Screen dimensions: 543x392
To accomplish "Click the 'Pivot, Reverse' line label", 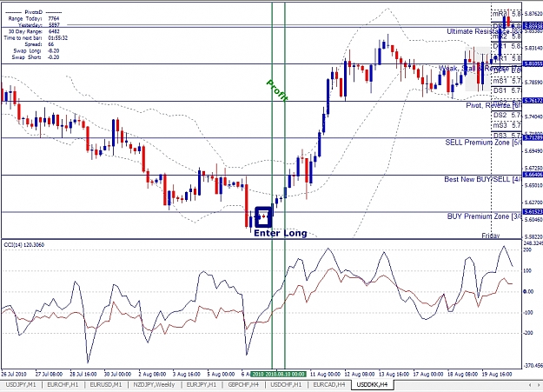I will pyautogui.click(x=493, y=105).
